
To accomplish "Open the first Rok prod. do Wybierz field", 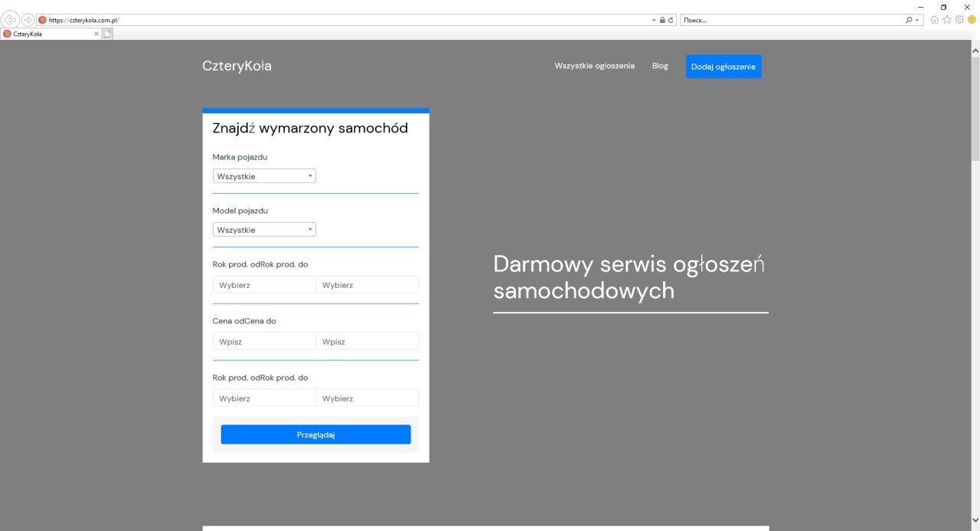I will coord(367,285).
